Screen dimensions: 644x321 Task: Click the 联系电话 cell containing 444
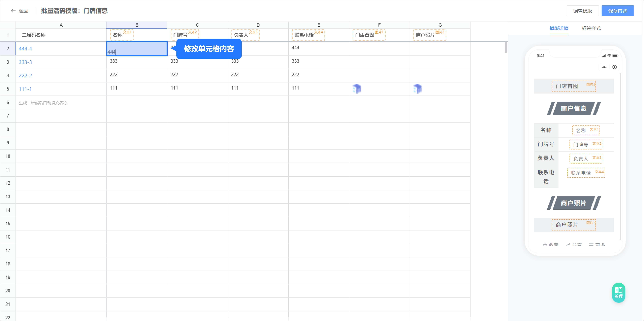pos(319,48)
